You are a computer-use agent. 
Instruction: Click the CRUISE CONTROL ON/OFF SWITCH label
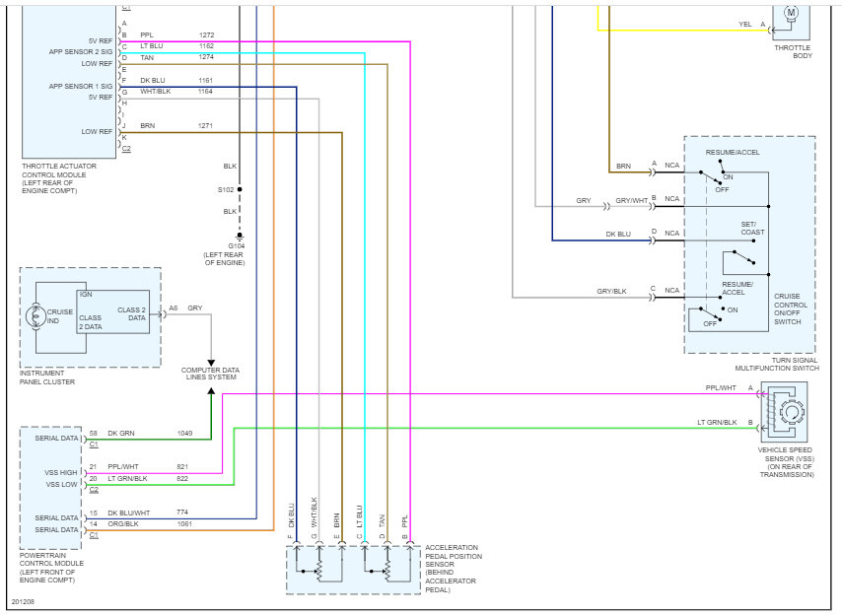point(791,308)
